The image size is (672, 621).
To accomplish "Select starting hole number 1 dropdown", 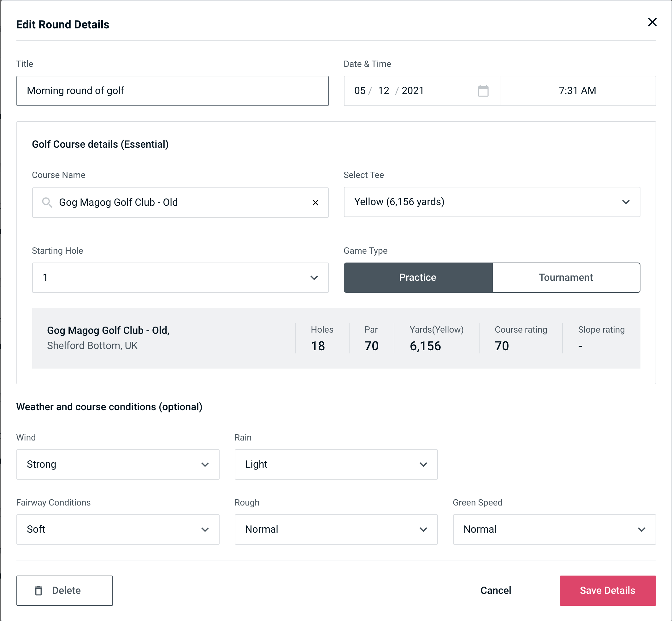I will [179, 277].
